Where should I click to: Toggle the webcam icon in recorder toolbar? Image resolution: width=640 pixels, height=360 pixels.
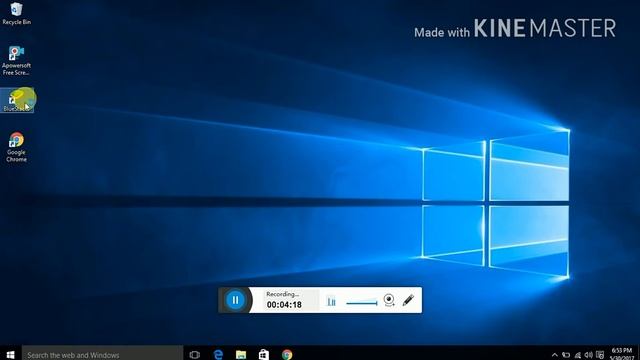389,300
